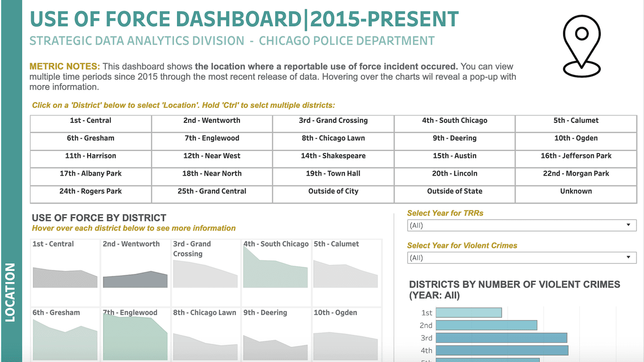Open the Select Year for TRRs dropdown
Image resolution: width=644 pixels, height=362 pixels.
pyautogui.click(x=521, y=226)
